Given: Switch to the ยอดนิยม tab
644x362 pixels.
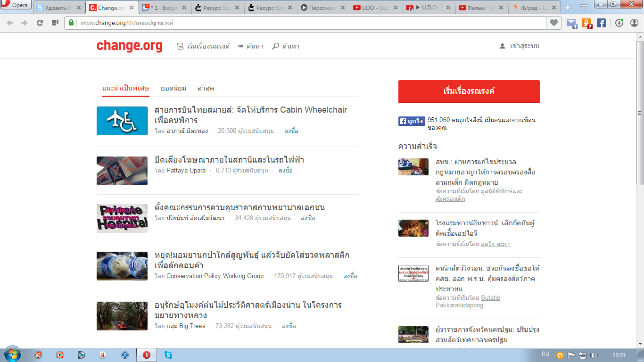Looking at the screenshot, I should [x=173, y=88].
